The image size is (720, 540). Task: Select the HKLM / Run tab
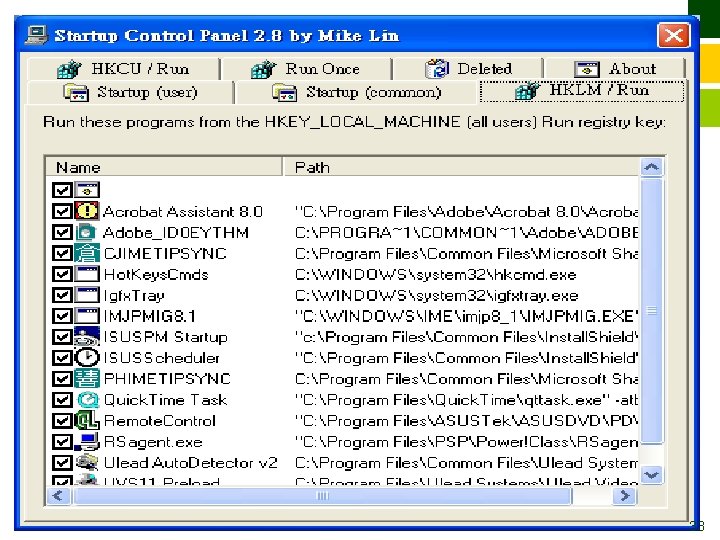pos(582,90)
